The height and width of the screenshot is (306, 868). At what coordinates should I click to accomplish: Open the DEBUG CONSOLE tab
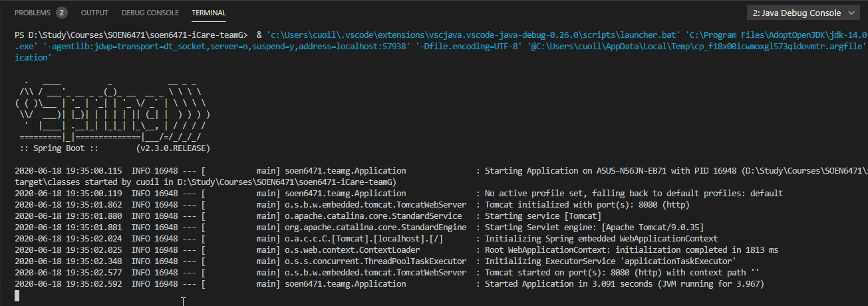coord(150,13)
